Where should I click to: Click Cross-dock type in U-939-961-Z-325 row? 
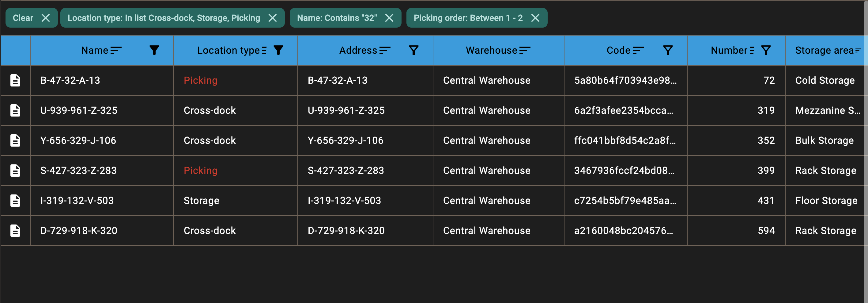[x=209, y=110]
